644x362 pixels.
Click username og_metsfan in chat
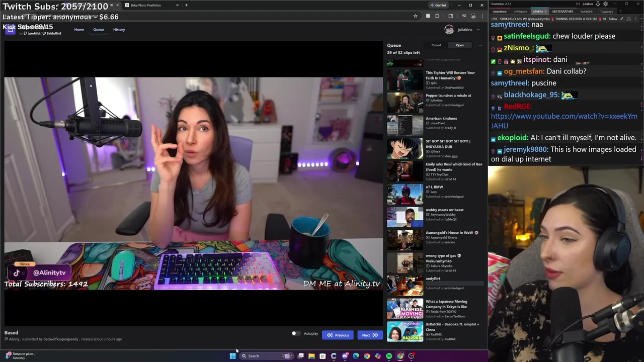(x=524, y=71)
